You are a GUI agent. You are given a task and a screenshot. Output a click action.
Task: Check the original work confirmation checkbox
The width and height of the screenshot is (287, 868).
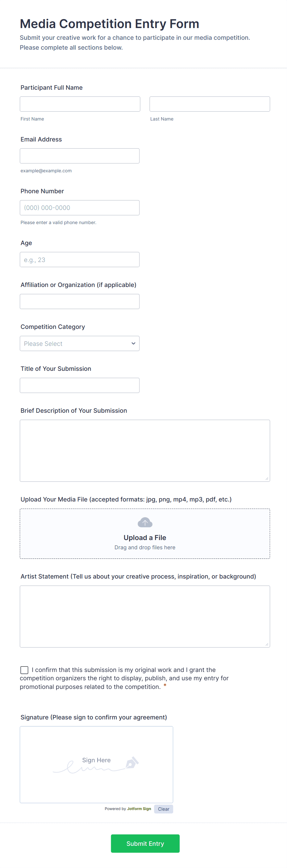click(24, 670)
